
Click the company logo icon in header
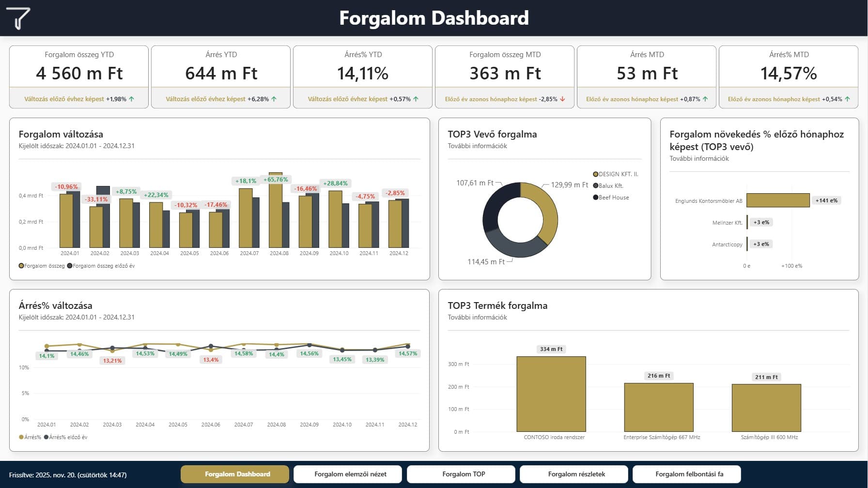click(x=18, y=18)
